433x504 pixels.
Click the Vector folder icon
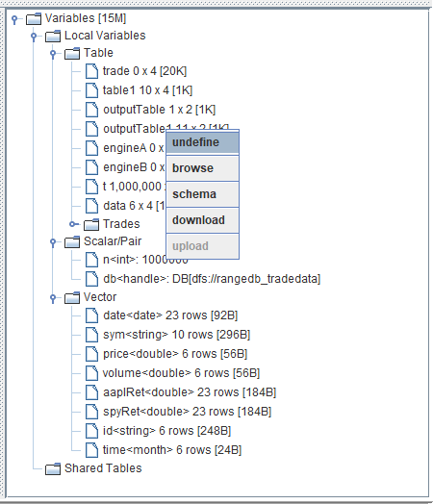[x=72, y=297]
